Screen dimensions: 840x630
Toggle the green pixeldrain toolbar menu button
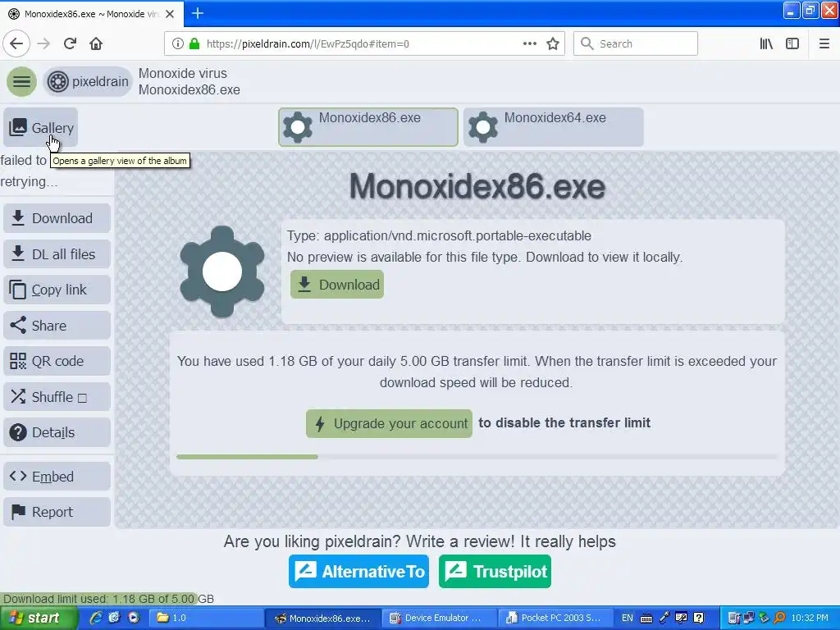(x=21, y=81)
